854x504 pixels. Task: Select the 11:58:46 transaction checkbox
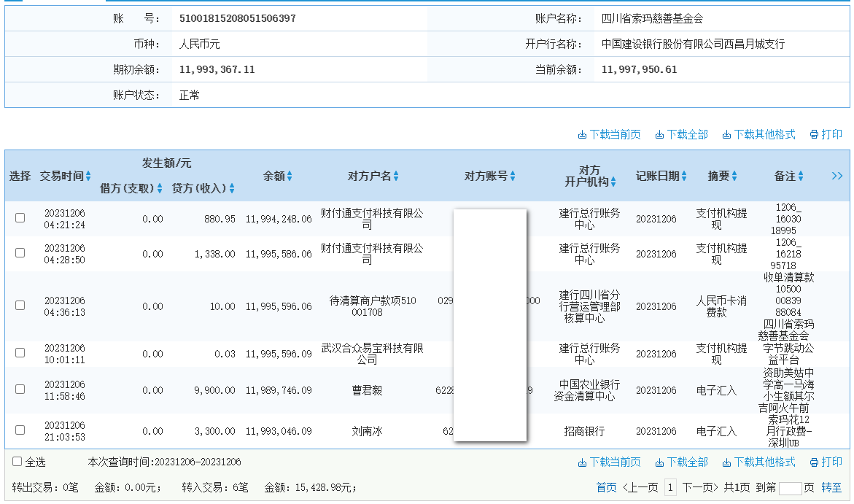[x=20, y=389]
